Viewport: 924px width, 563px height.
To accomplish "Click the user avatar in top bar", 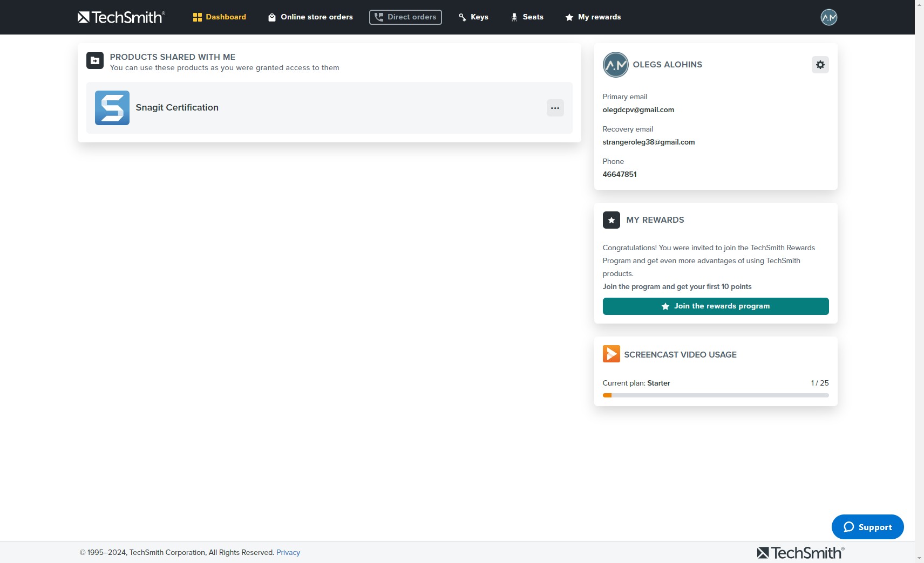I will point(828,17).
